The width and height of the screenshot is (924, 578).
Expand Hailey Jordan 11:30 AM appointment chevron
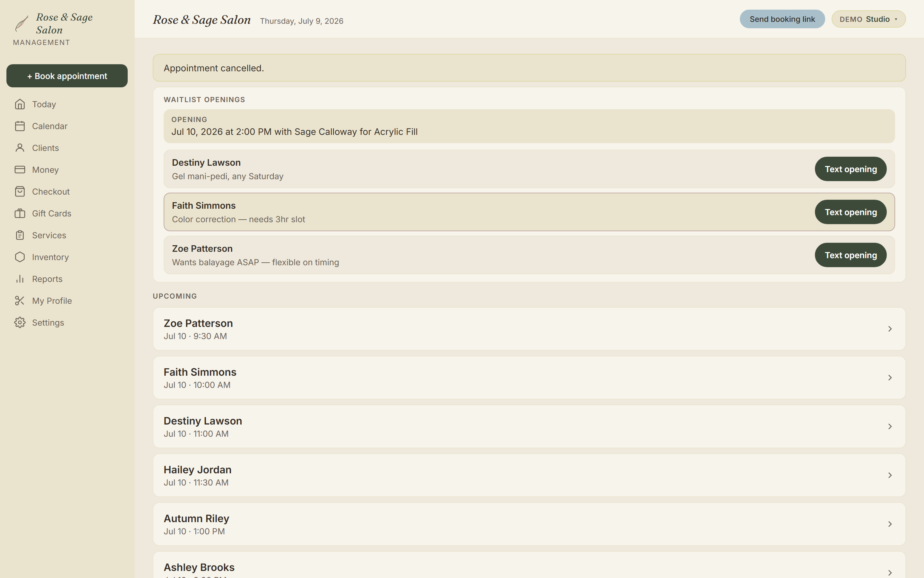890,475
